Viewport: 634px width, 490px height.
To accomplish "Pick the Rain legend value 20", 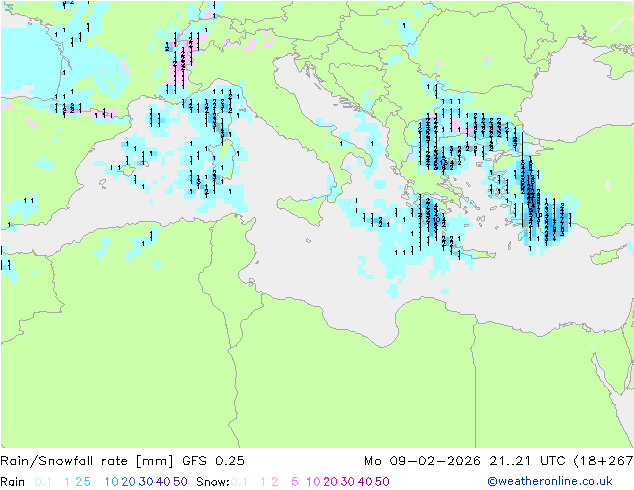I will coord(128,482).
